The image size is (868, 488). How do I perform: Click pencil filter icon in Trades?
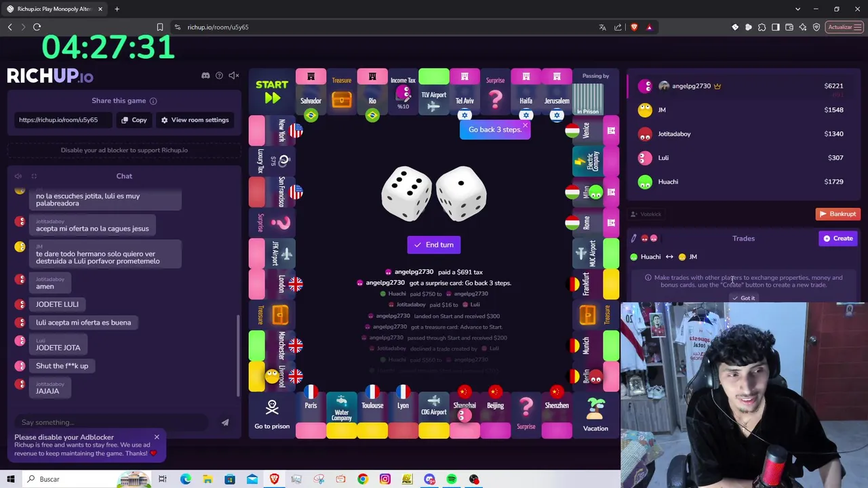click(634, 239)
